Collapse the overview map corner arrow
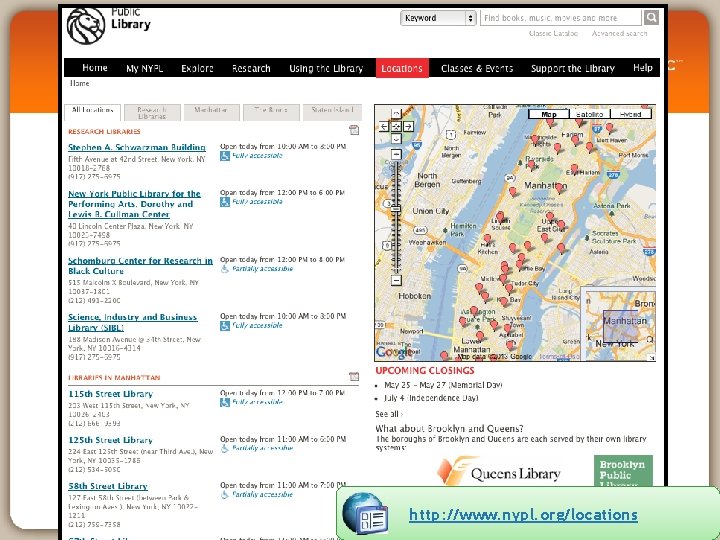 click(651, 357)
